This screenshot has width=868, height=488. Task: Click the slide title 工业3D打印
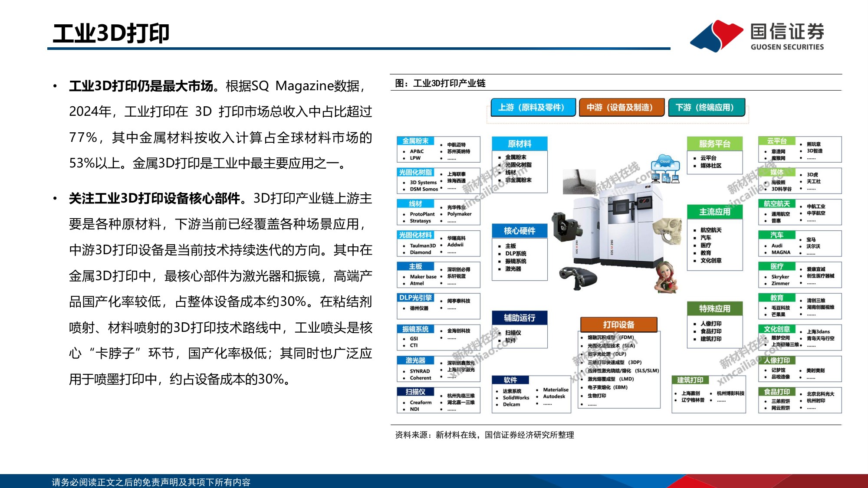coord(111,33)
